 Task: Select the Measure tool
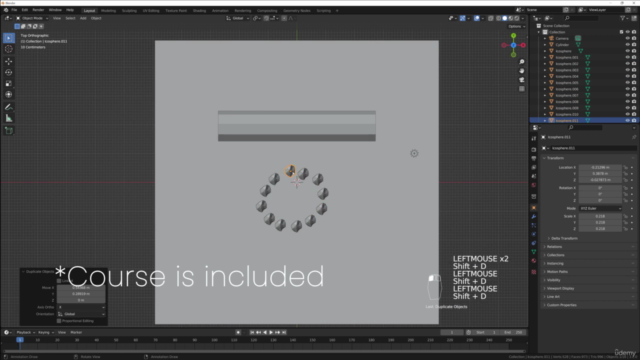9,118
